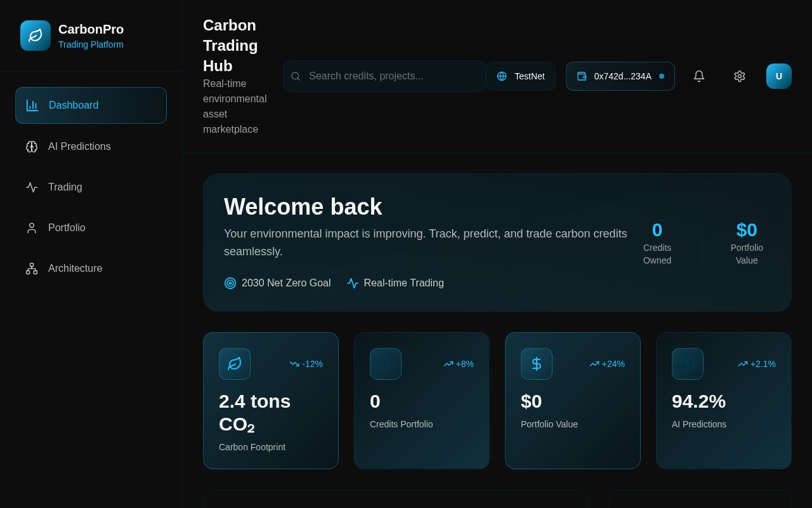This screenshot has width=812, height=508.
Task: Open the Architecture sidebar item
Action: pos(91,269)
